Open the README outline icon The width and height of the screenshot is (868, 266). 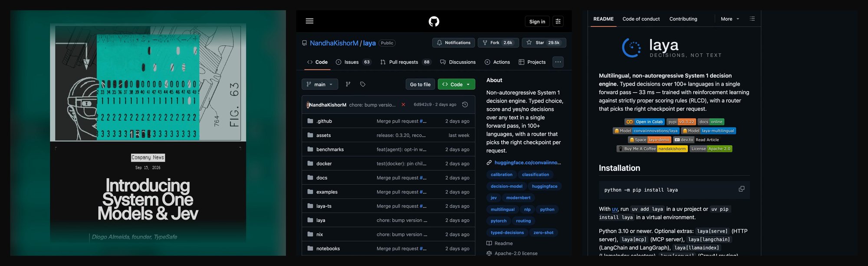(752, 19)
